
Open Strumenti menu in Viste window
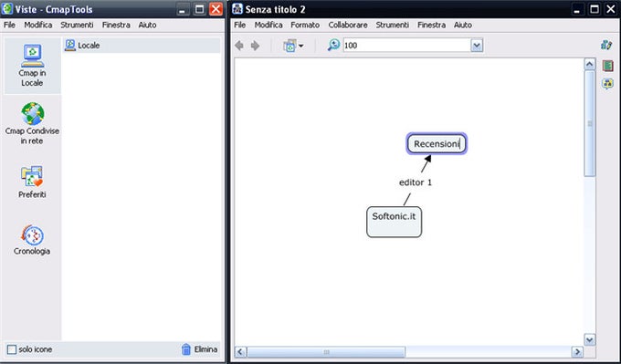click(x=77, y=25)
